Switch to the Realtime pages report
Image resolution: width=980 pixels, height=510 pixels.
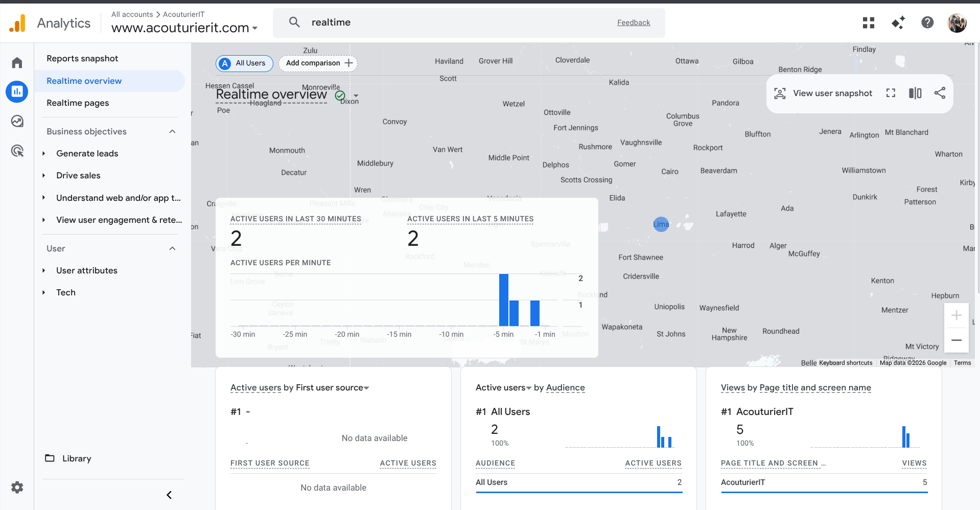[x=77, y=103]
